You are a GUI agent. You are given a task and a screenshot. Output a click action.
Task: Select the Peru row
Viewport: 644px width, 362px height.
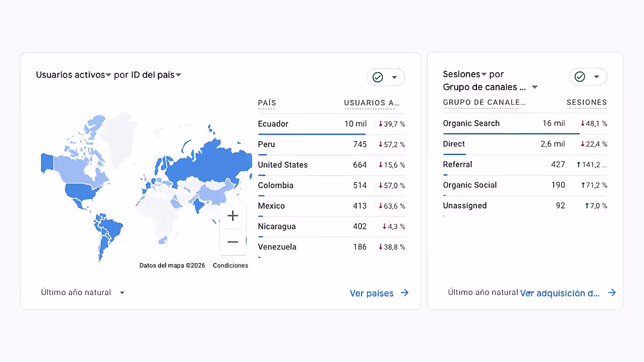[x=331, y=144]
